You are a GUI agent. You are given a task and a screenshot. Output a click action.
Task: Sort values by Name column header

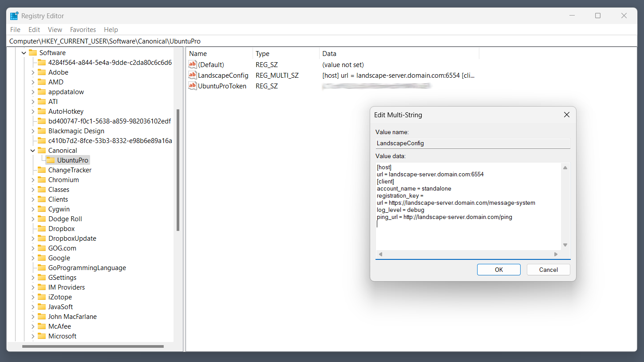pyautogui.click(x=219, y=54)
